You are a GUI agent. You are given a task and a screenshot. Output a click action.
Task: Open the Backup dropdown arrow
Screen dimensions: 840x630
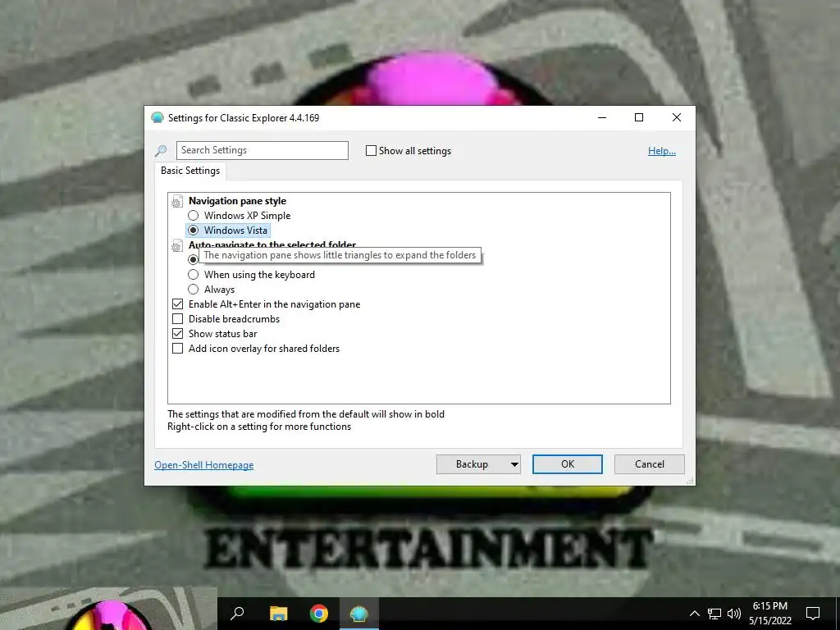514,464
